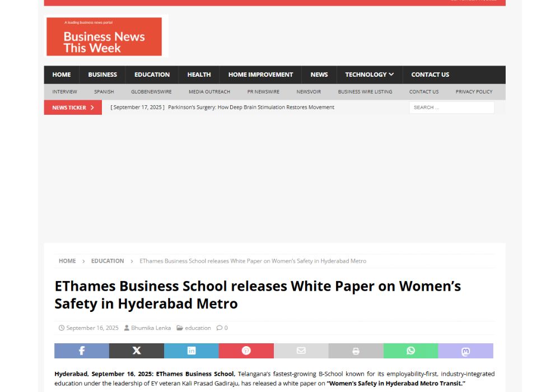Open the Home Improvement menu item

tap(261, 74)
